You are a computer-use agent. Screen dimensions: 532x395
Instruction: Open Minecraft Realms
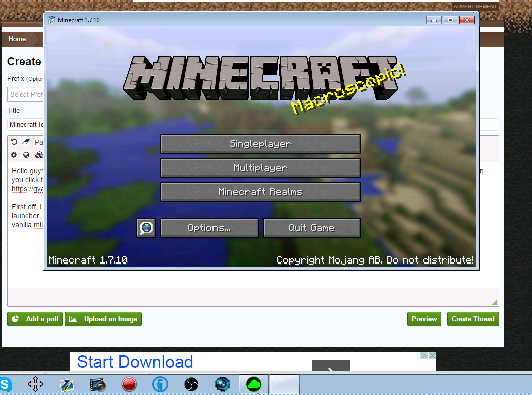click(x=260, y=192)
